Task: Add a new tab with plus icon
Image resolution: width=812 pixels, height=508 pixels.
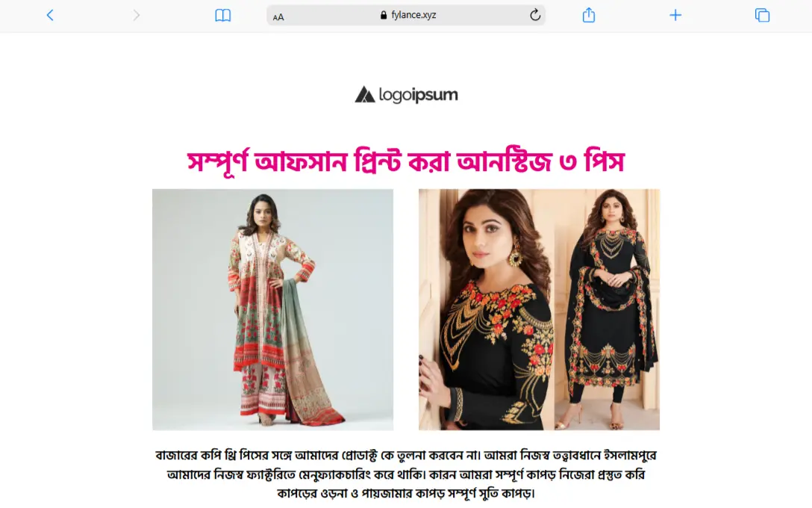Action: [675, 15]
